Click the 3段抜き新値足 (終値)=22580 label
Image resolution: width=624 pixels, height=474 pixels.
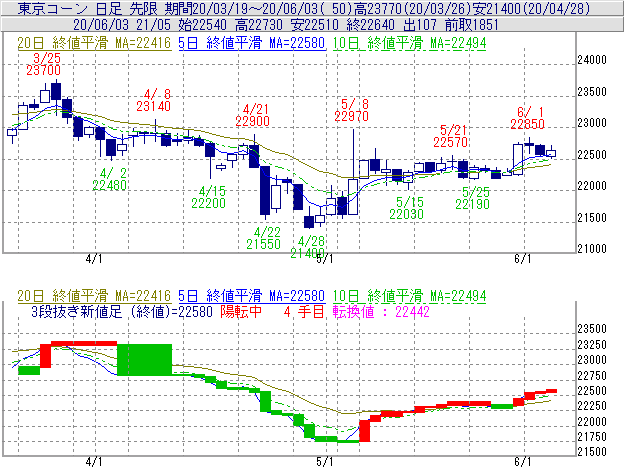tap(122, 312)
